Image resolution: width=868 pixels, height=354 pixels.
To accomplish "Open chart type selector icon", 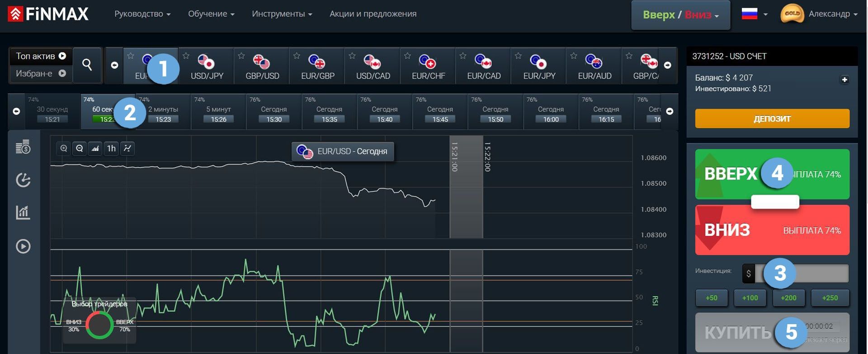I will 95,148.
